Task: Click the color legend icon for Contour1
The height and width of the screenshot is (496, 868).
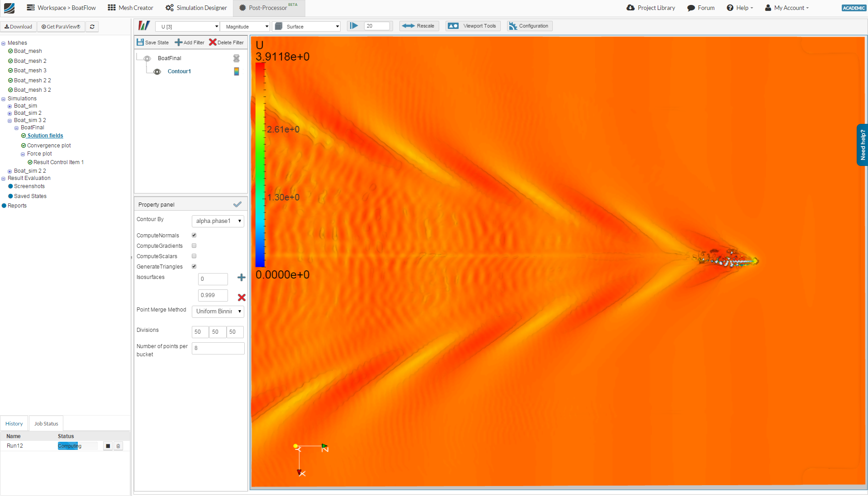Action: [236, 71]
